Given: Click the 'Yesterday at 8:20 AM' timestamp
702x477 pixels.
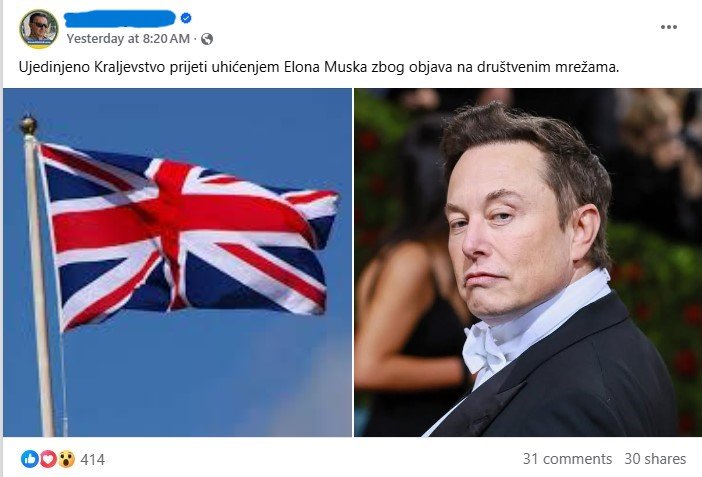Looking at the screenshot, I should (128, 39).
